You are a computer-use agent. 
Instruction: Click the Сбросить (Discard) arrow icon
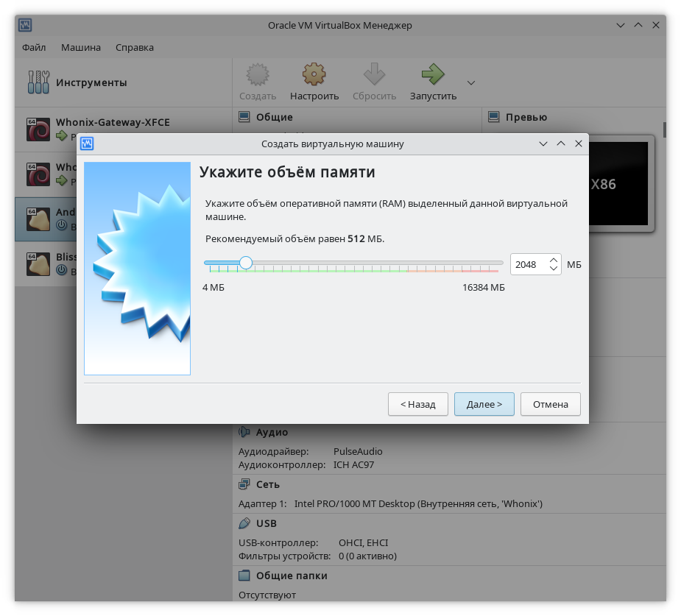(374, 75)
